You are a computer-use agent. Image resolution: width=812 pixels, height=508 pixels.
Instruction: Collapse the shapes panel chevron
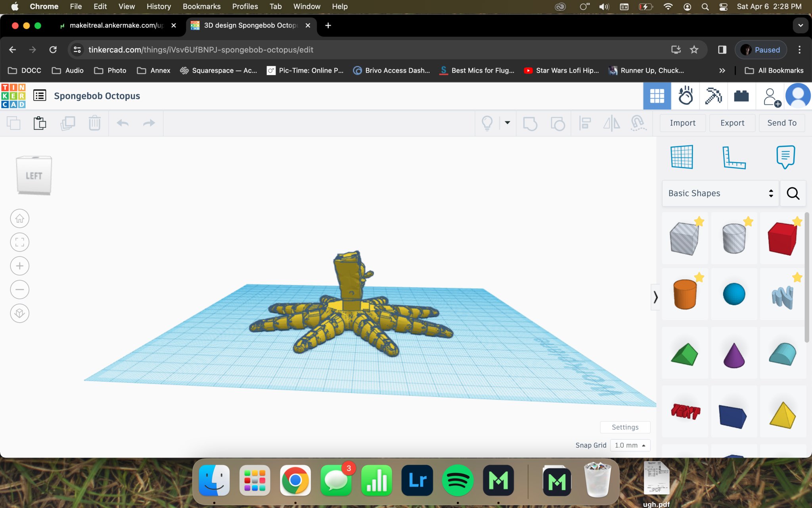[655, 297]
